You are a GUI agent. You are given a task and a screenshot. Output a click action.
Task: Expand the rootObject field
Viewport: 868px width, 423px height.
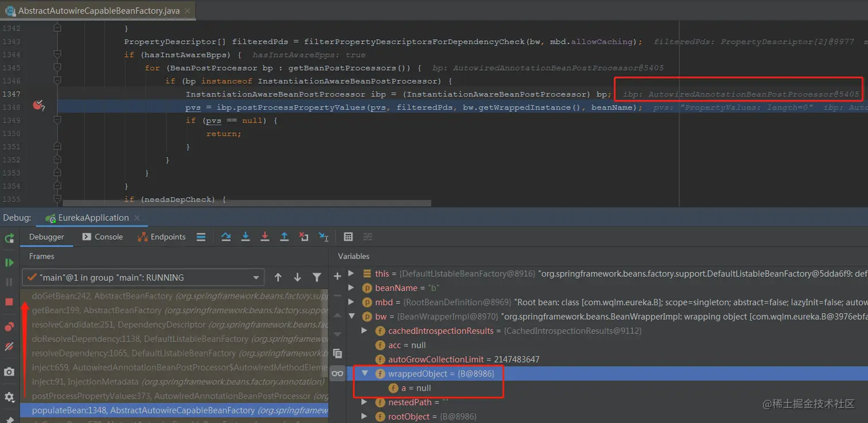click(364, 417)
